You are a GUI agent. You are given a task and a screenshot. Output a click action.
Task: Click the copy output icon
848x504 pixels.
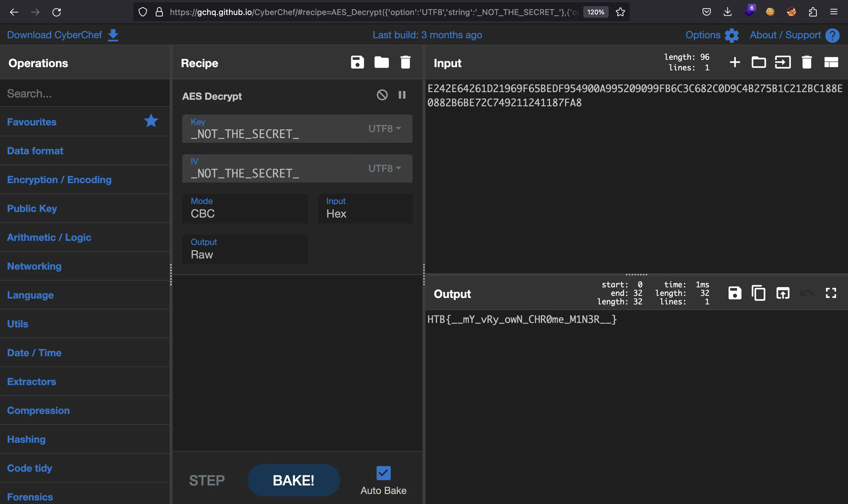[x=758, y=294]
